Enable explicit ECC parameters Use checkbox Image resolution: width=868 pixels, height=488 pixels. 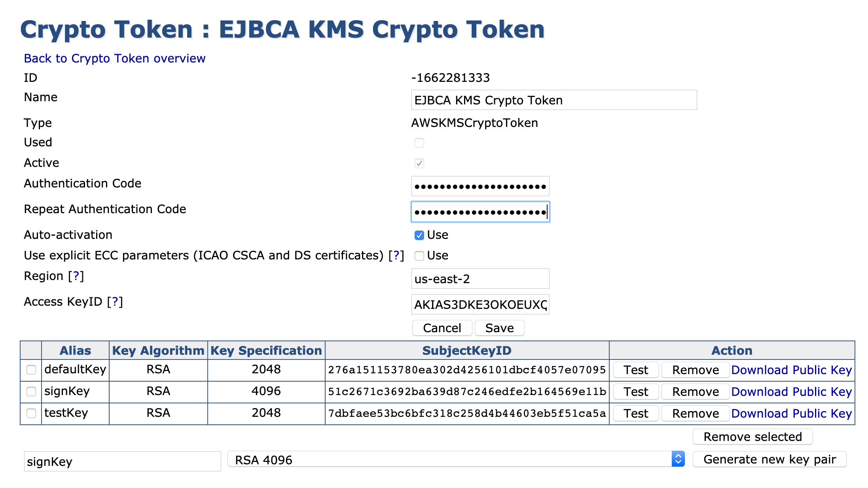[419, 256]
